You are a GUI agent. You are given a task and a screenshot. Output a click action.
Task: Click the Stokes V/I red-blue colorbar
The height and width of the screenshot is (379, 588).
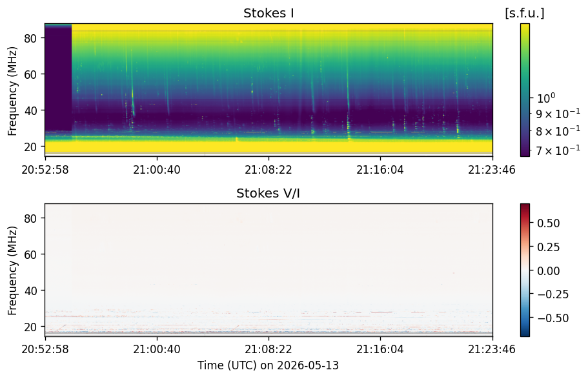click(x=525, y=270)
